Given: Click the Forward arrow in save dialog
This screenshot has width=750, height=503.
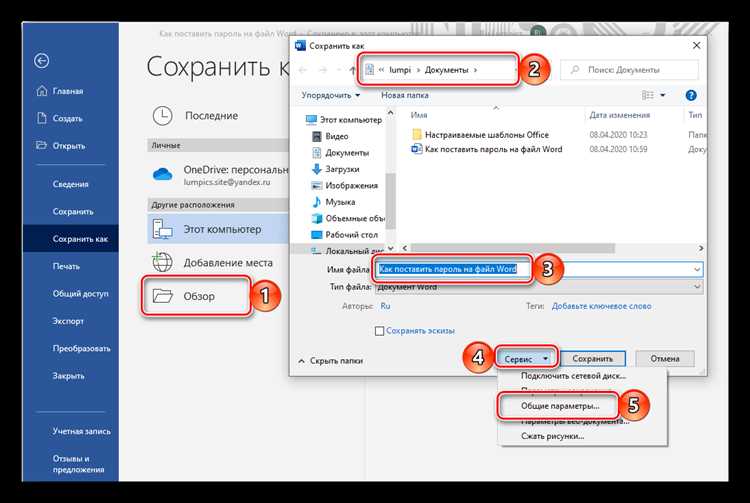Looking at the screenshot, I should tap(323, 70).
